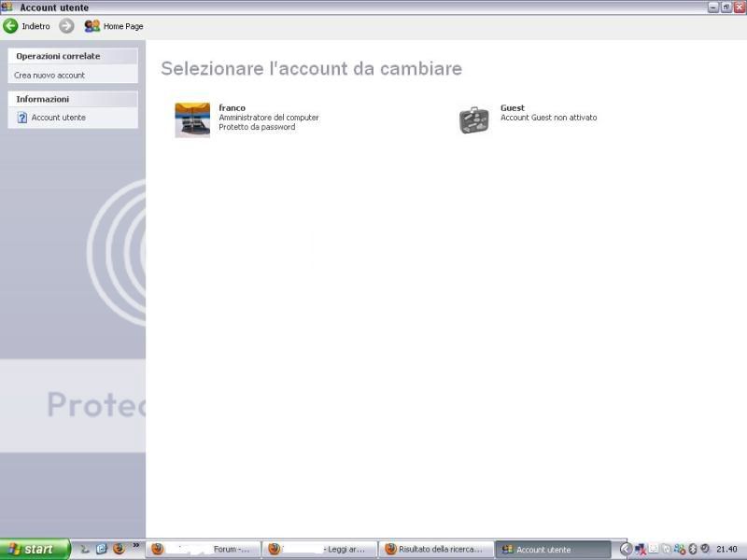Image resolution: width=747 pixels, height=560 pixels.
Task: Open Account utente information link
Action: [58, 118]
